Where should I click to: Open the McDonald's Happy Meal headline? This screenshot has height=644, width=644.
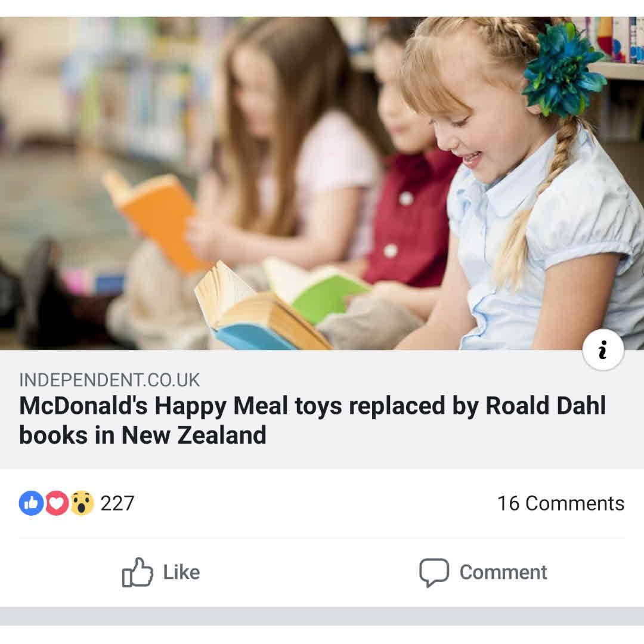pyautogui.click(x=312, y=420)
